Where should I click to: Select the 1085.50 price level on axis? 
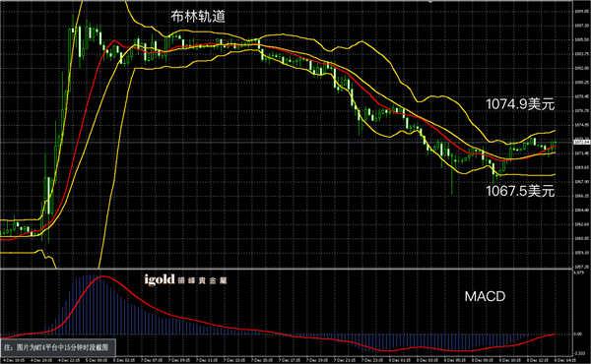click(582, 39)
